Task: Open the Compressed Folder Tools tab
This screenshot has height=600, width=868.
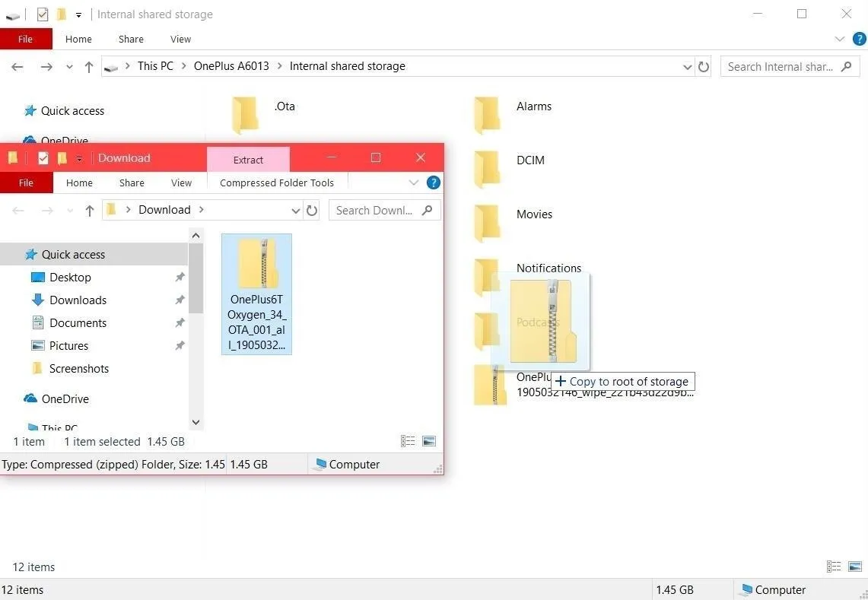Action: pyautogui.click(x=277, y=183)
